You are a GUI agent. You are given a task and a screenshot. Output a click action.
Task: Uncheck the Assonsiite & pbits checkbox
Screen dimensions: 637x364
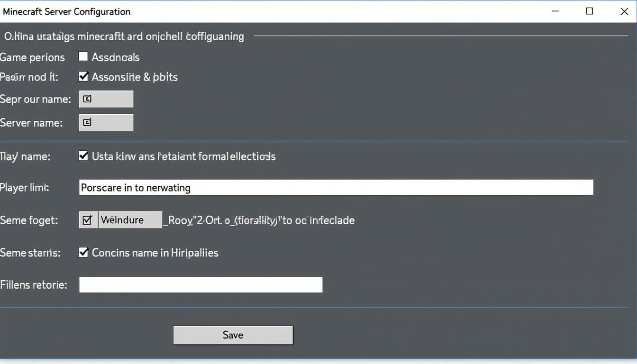(83, 76)
